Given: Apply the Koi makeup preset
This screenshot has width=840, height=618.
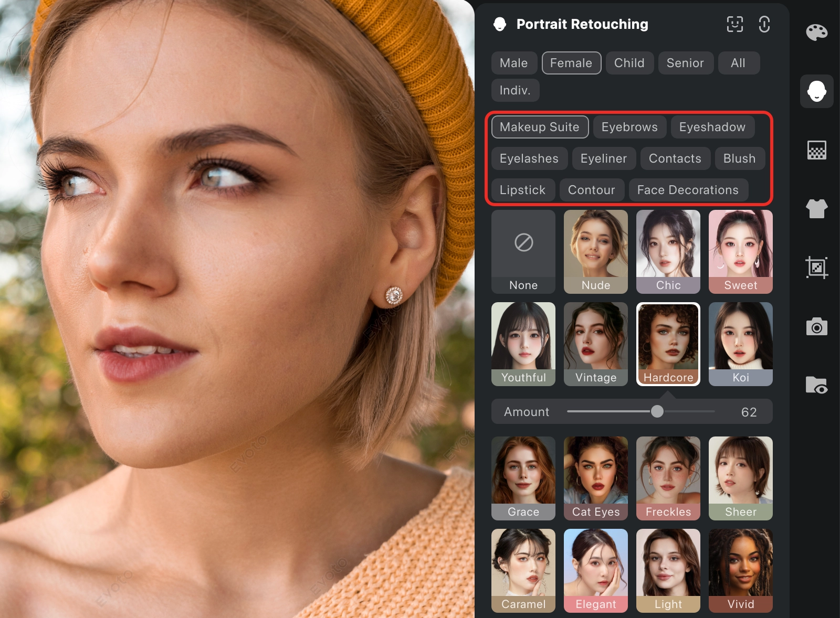Looking at the screenshot, I should (x=741, y=344).
